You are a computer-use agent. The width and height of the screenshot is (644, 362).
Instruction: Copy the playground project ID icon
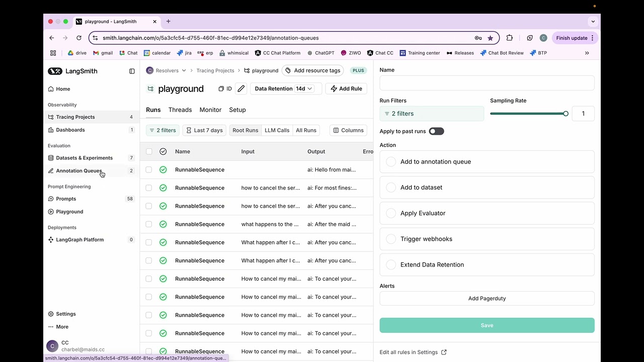[x=221, y=89]
